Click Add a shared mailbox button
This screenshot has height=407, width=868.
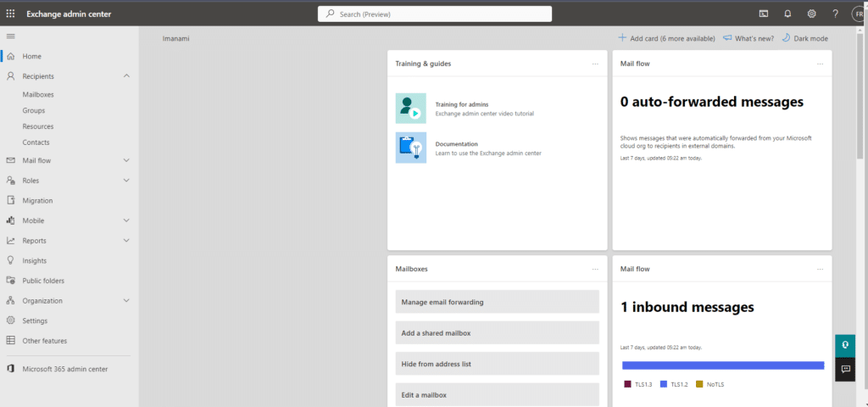pos(497,332)
